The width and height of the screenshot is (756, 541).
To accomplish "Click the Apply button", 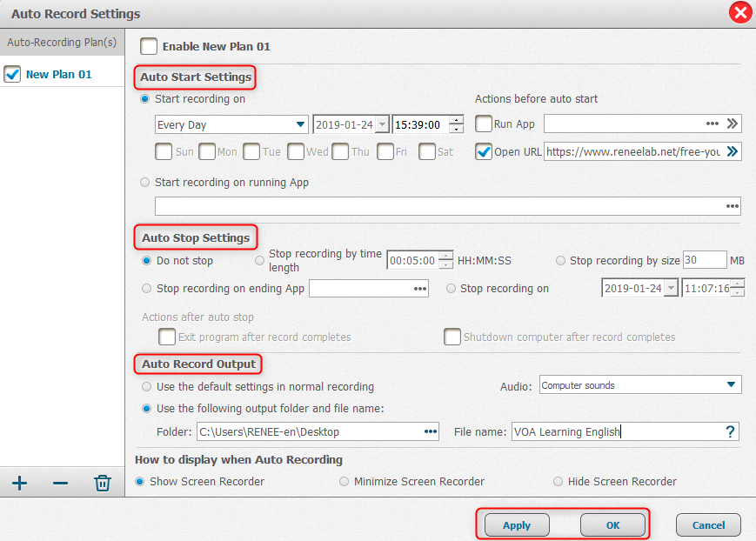I will pos(517,525).
